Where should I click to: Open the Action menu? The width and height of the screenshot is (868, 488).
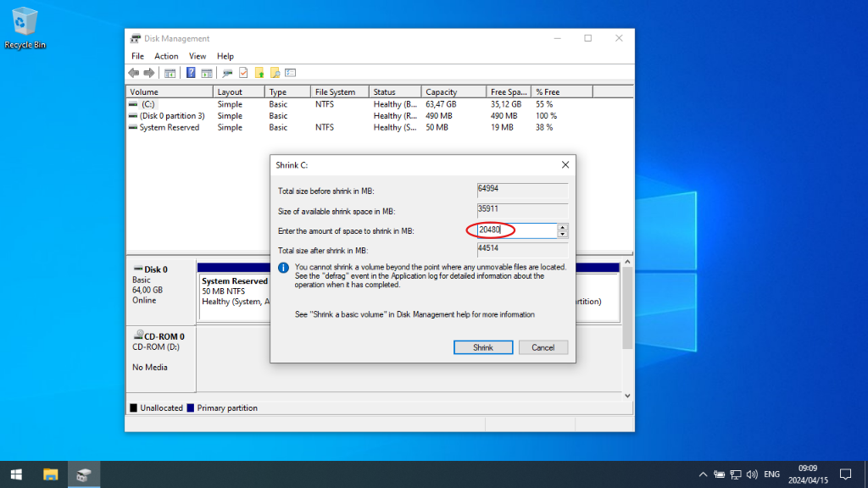pyautogui.click(x=166, y=56)
